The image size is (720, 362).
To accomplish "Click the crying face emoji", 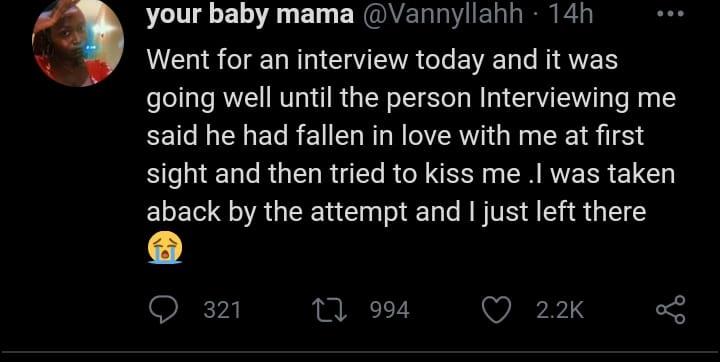I will pyautogui.click(x=165, y=248).
